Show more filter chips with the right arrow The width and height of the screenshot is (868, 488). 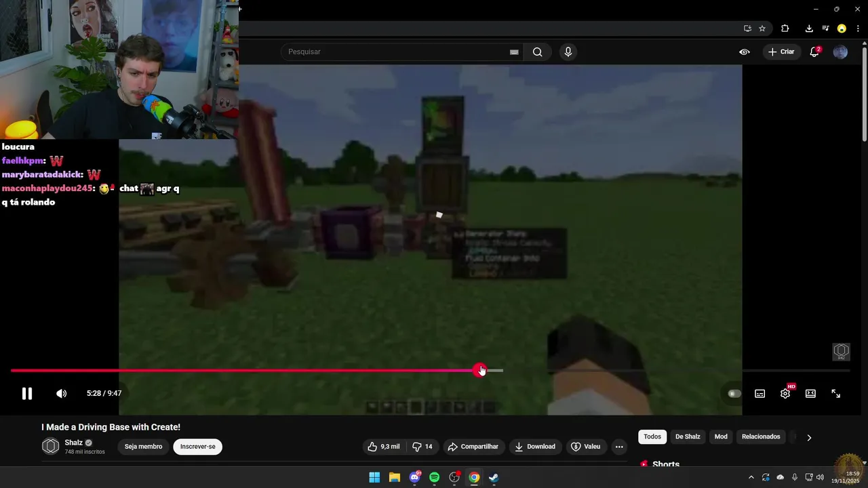tap(809, 437)
